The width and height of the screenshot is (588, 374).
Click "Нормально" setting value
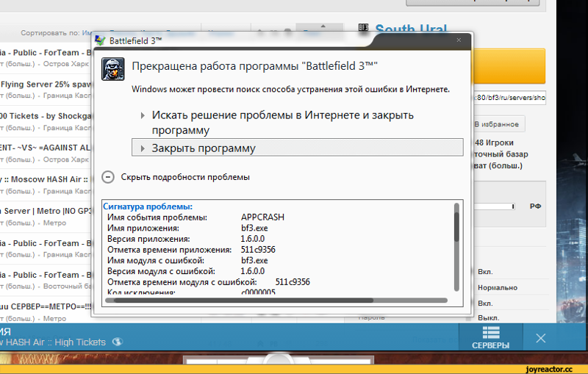coord(498,288)
